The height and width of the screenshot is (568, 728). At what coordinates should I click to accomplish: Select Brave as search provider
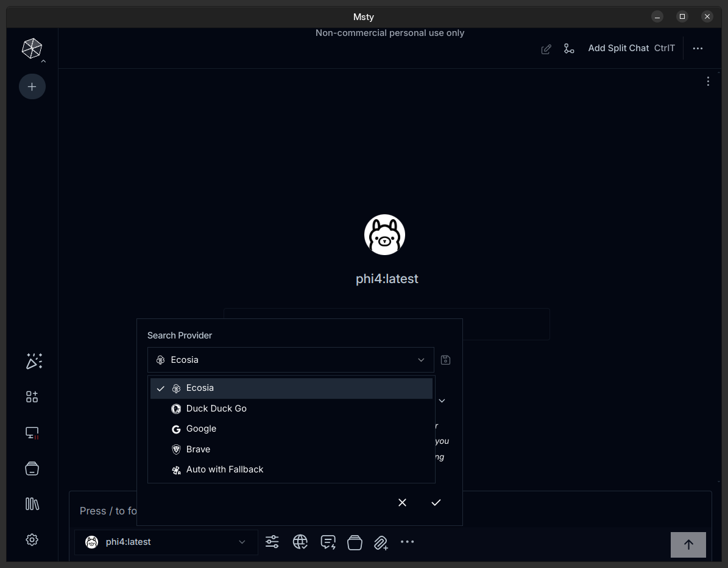198,449
